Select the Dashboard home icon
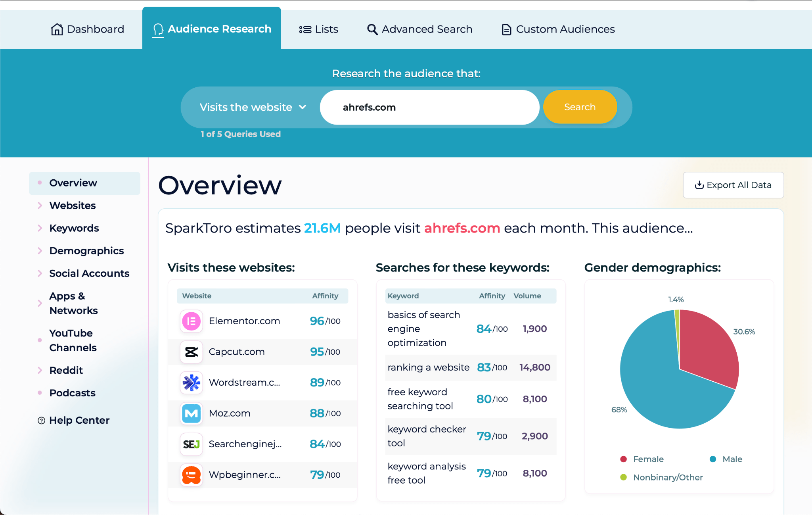This screenshot has width=812, height=515. tap(57, 29)
